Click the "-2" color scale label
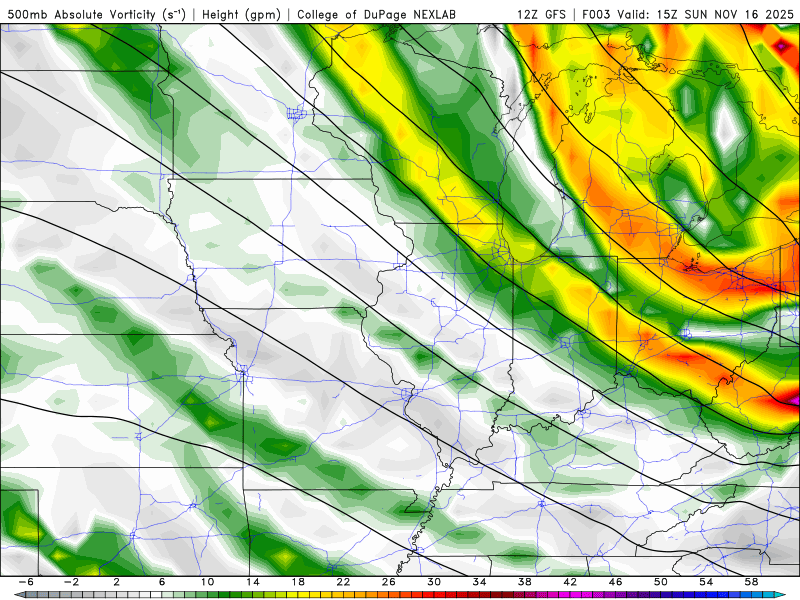Screen dimensions: 800x600 click(x=71, y=582)
